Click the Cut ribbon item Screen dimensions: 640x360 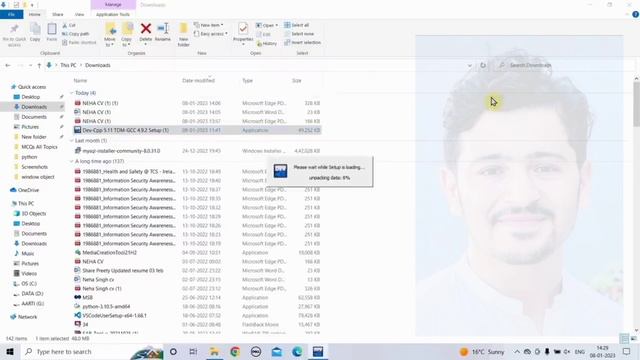pos(69,25)
